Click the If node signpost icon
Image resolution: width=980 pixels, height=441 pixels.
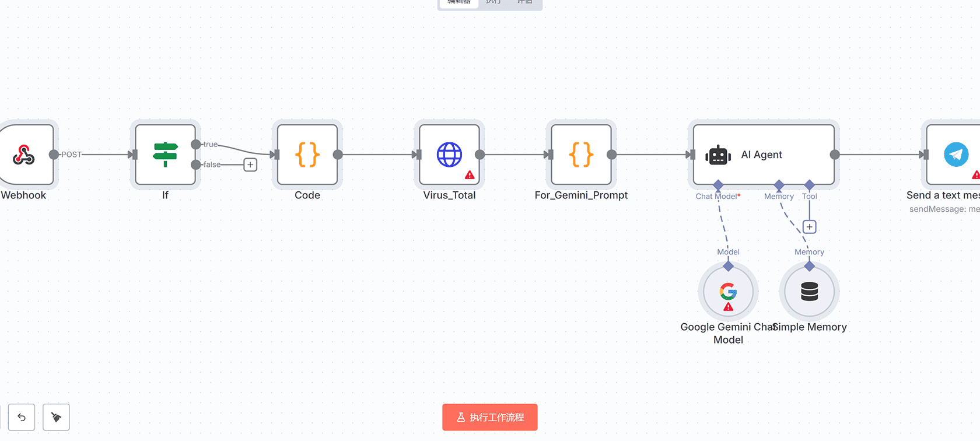click(x=165, y=155)
